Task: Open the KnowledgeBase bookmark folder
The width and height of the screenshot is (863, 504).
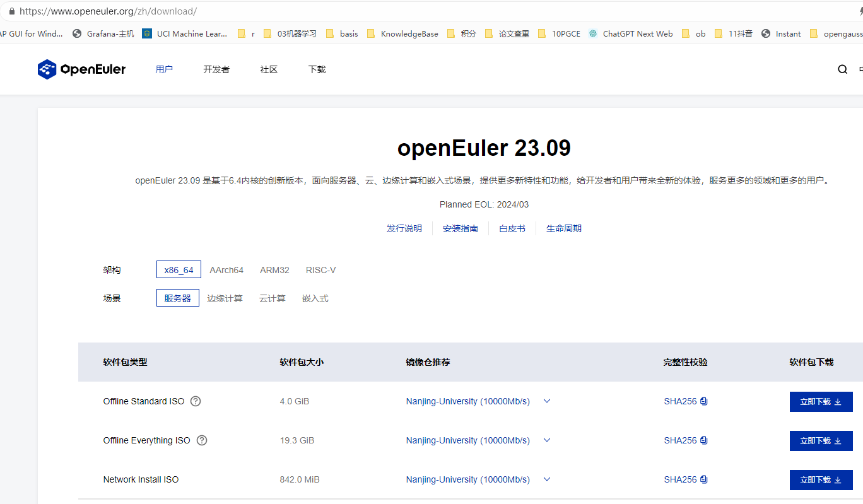Action: coord(402,34)
